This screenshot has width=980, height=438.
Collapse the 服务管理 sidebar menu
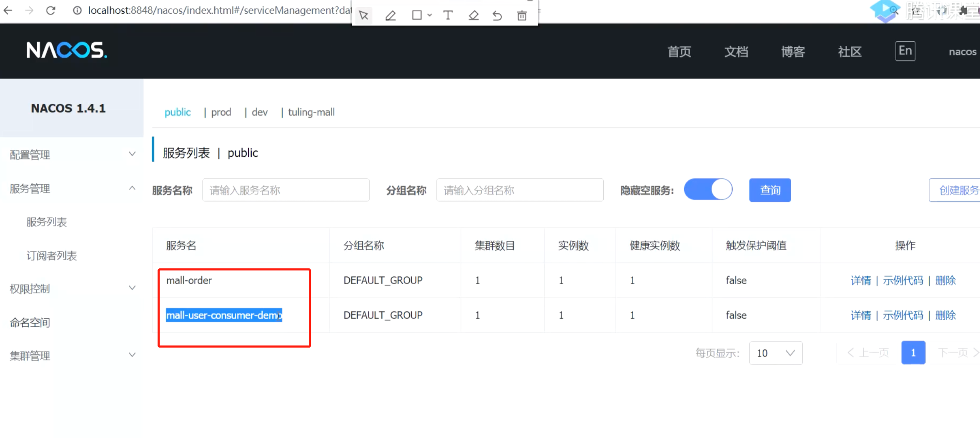[x=72, y=188]
